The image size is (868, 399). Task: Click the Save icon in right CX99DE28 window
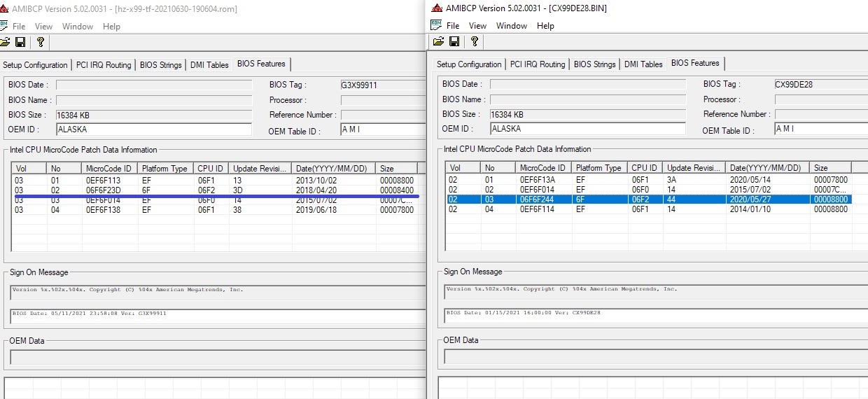click(454, 41)
